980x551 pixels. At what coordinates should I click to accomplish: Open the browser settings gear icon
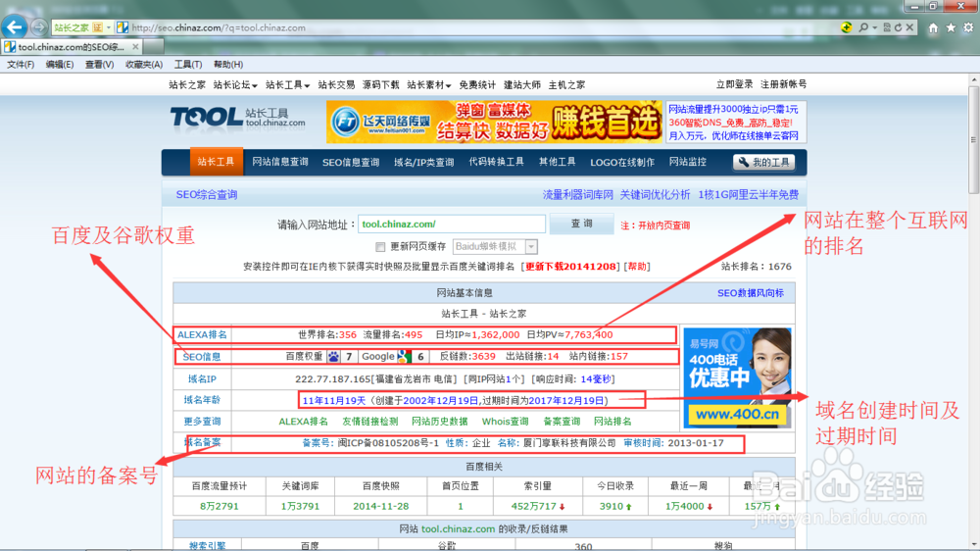pos(968,27)
